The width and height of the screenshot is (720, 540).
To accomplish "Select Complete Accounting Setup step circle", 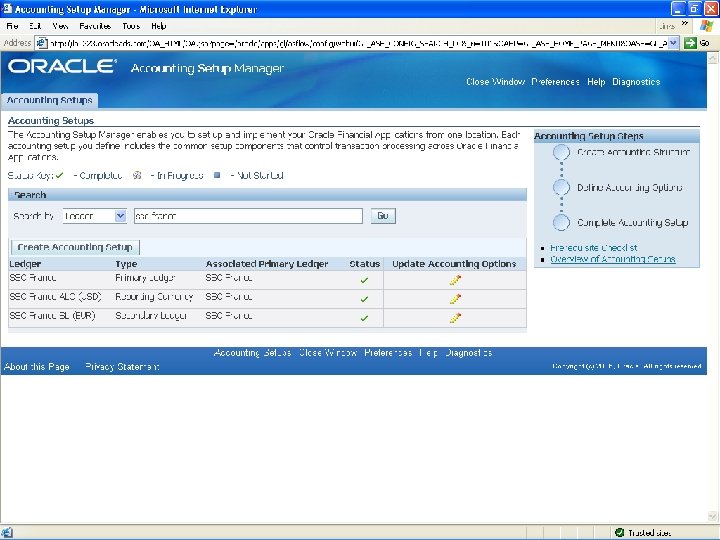I will tap(561, 222).
